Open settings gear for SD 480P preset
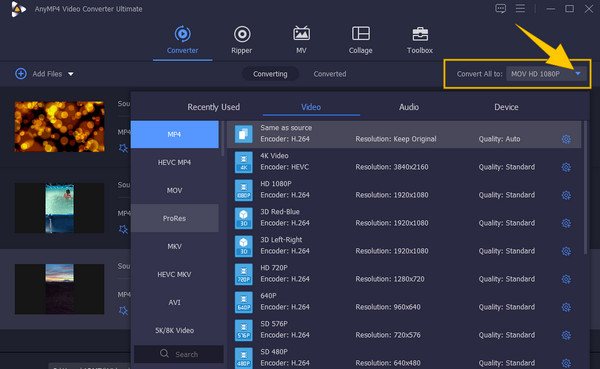600x369 pixels. pyautogui.click(x=566, y=363)
